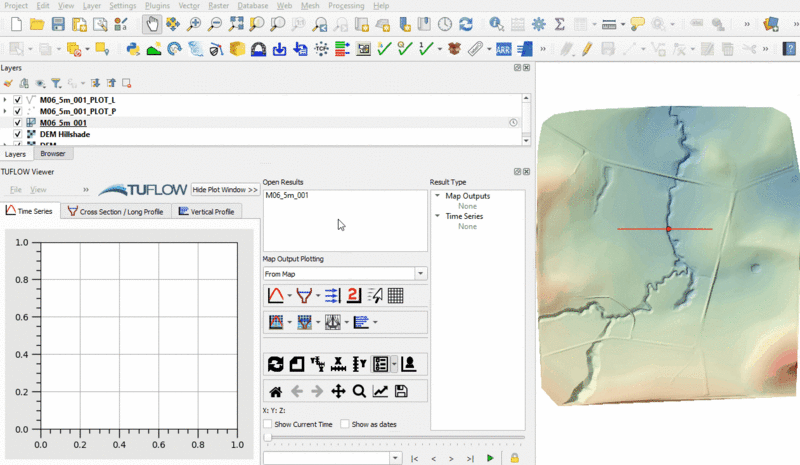Expand the M06_5m_001_PLOT_P layer tree

(x=6, y=112)
